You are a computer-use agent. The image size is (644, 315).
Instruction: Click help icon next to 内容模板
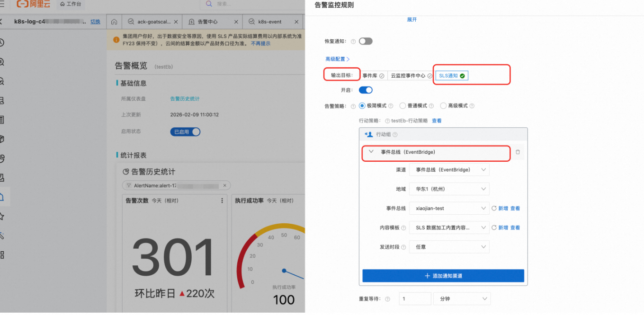[403, 228]
